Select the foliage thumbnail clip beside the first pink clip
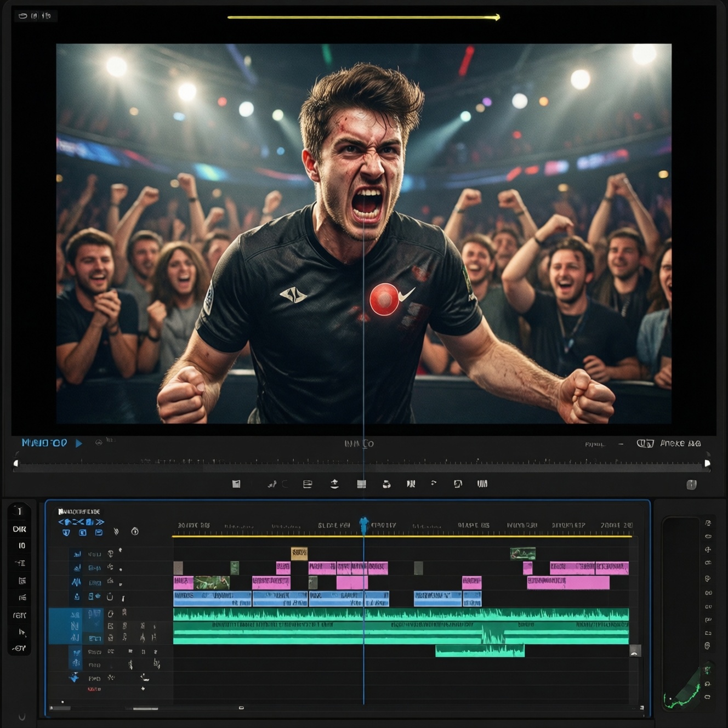728x728 pixels. click(x=212, y=582)
